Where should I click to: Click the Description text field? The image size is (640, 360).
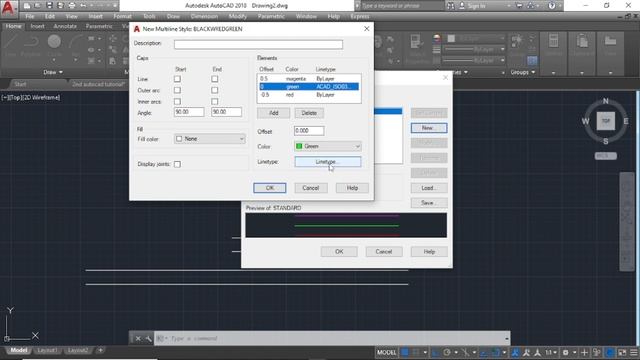coord(258,44)
